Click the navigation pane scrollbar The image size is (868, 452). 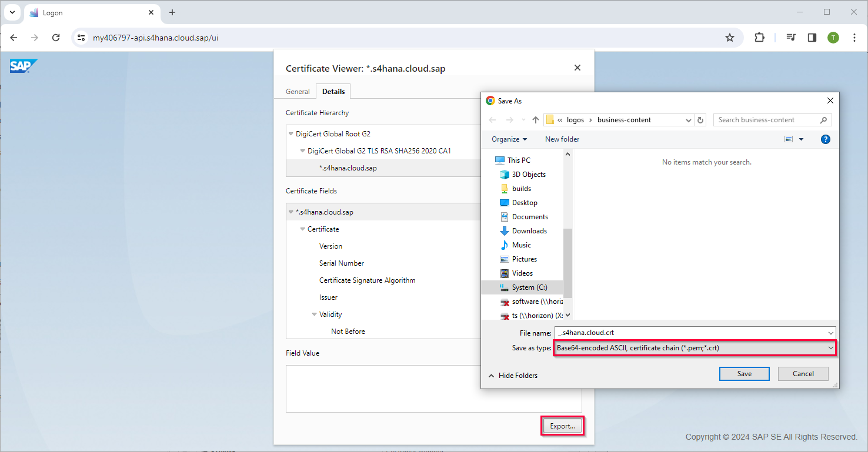567,262
